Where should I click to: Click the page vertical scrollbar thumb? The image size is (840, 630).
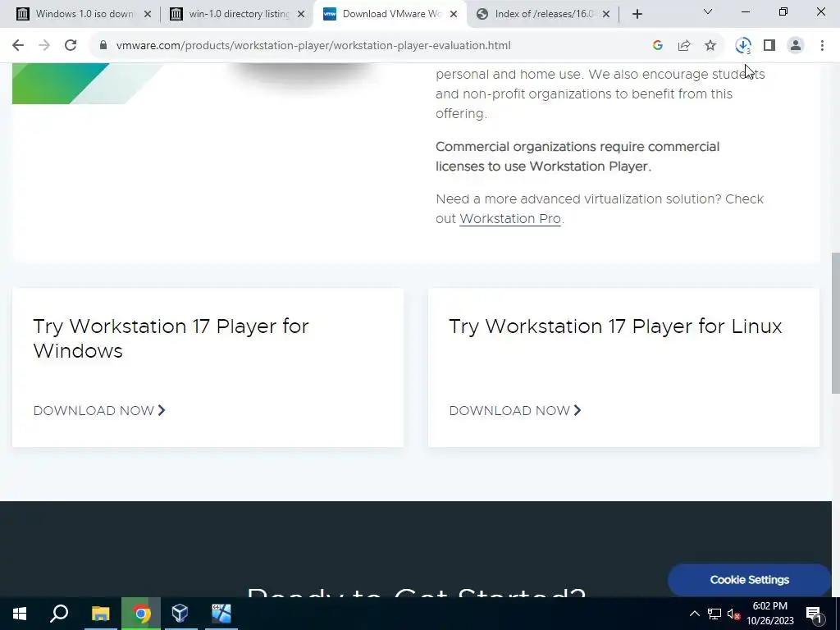click(x=835, y=322)
